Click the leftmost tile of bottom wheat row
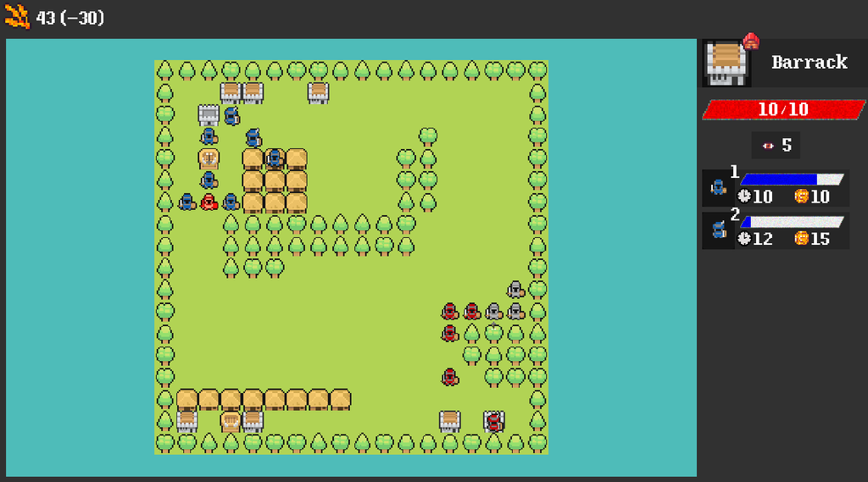 187,400
